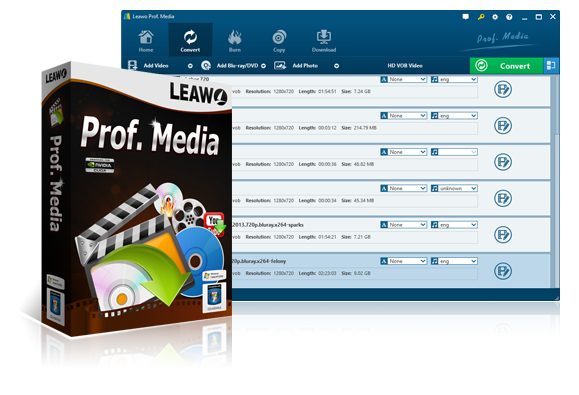The image size is (579, 395).
Task: Open the help question mark icon
Action: click(509, 17)
